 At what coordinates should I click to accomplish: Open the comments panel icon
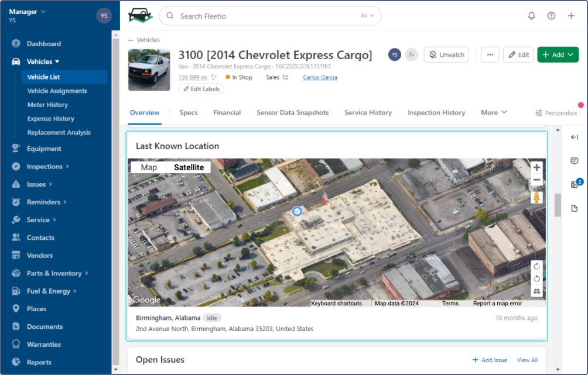574,161
